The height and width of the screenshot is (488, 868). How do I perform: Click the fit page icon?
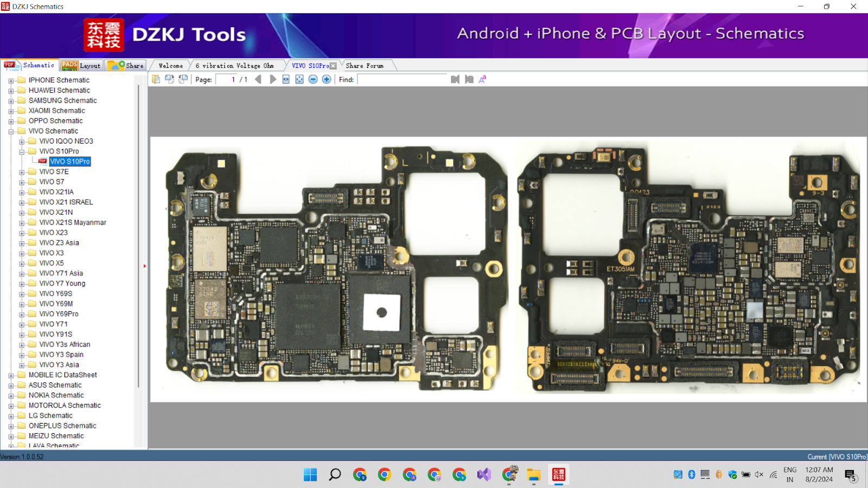click(x=299, y=79)
